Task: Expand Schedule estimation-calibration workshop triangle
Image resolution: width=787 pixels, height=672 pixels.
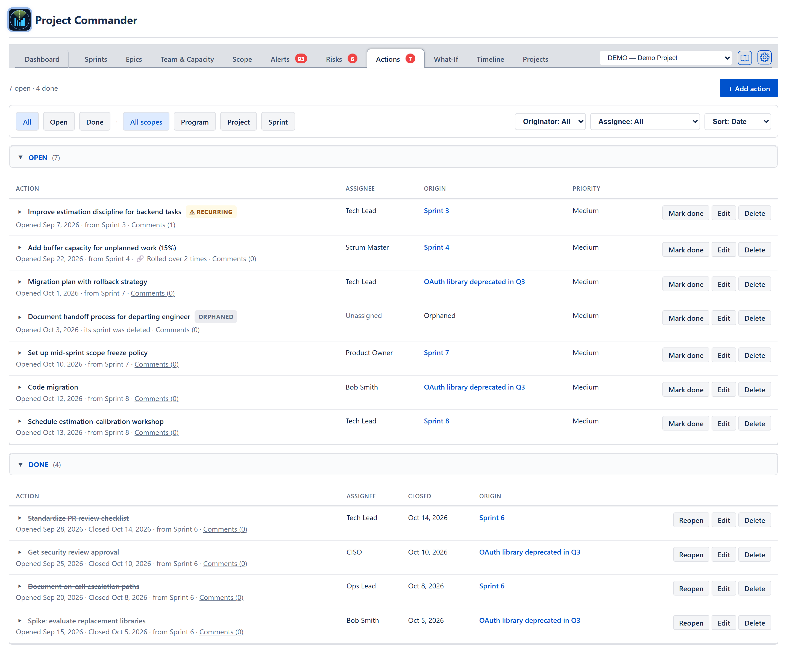Action: pos(20,421)
